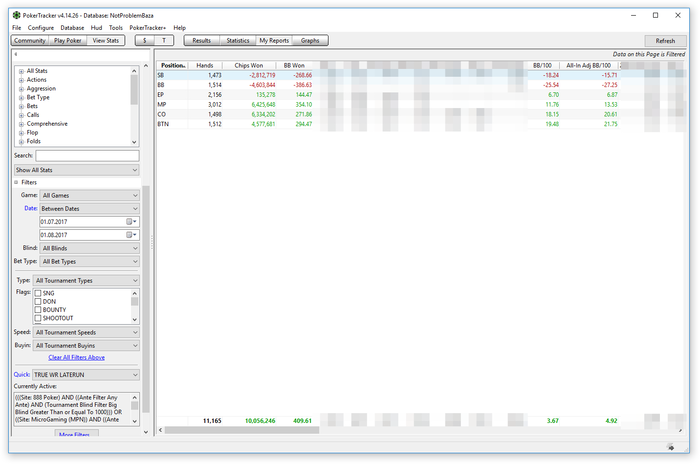
Task: Select the $ cash game button
Action: coord(145,41)
